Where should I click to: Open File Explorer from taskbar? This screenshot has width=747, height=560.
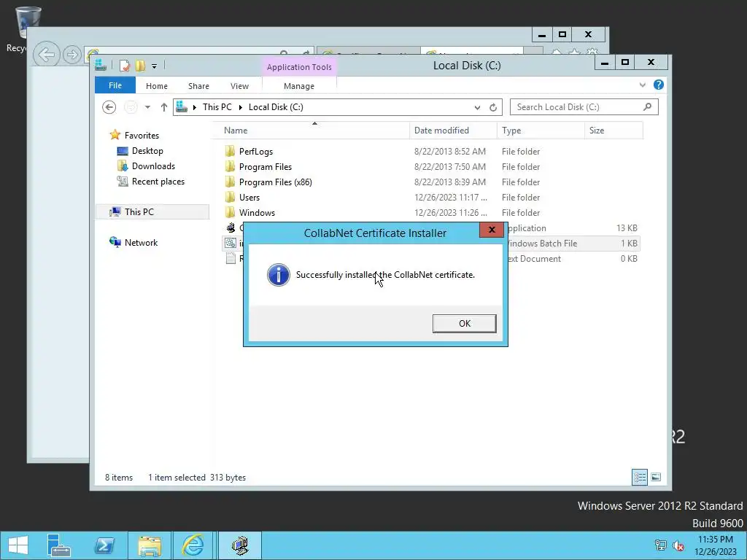[x=150, y=545]
